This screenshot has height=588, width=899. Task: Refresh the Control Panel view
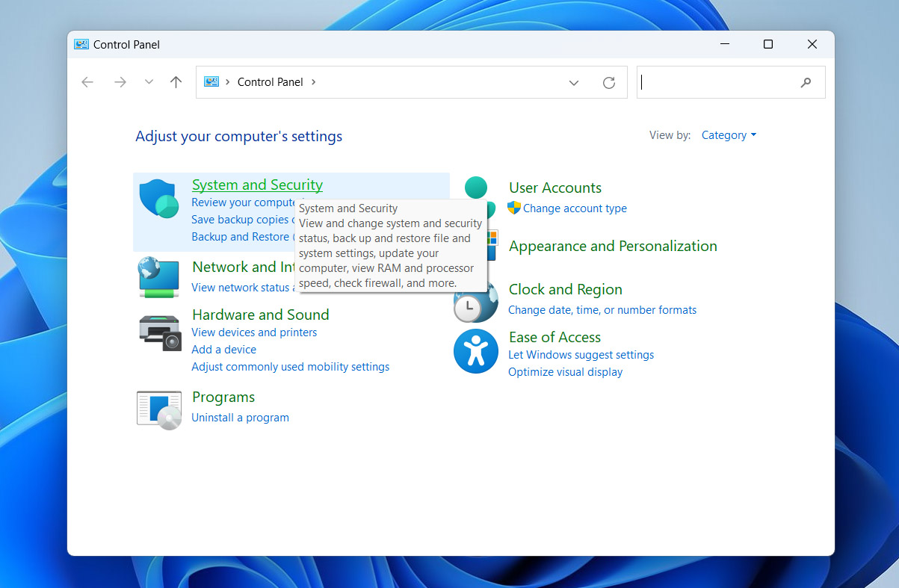click(609, 83)
